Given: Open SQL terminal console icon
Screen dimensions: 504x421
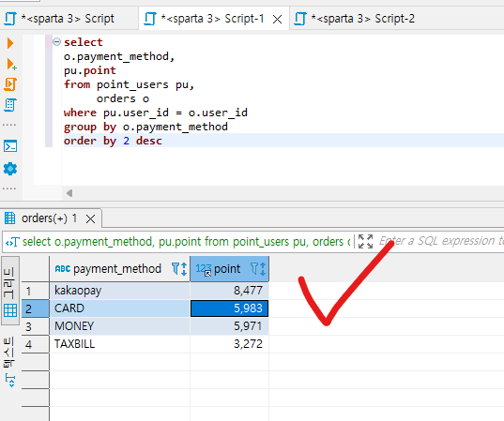Looking at the screenshot, I should 10,146.
